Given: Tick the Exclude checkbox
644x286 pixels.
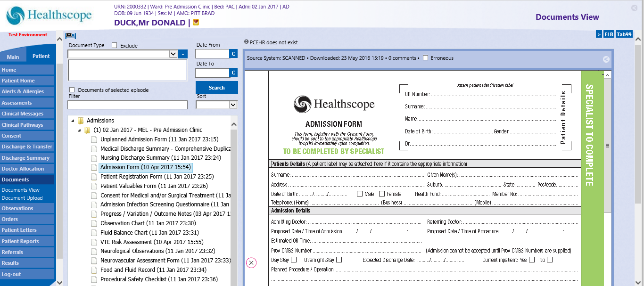Looking at the screenshot, I should pyautogui.click(x=114, y=45).
